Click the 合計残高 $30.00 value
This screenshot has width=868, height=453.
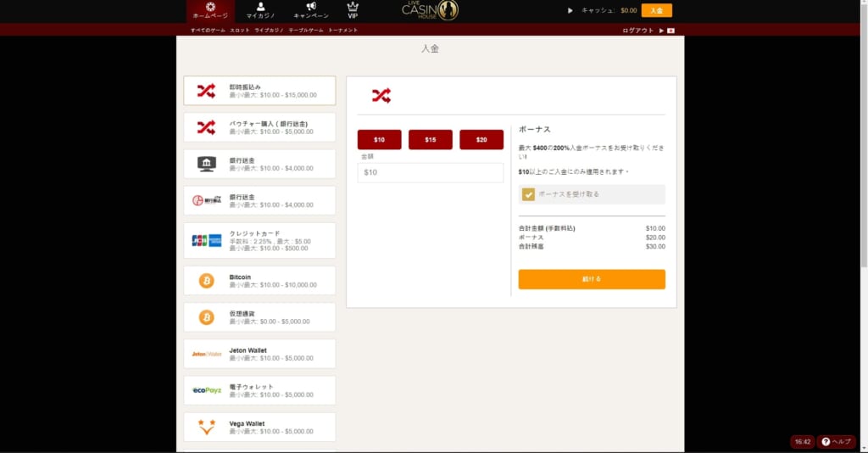click(x=655, y=247)
